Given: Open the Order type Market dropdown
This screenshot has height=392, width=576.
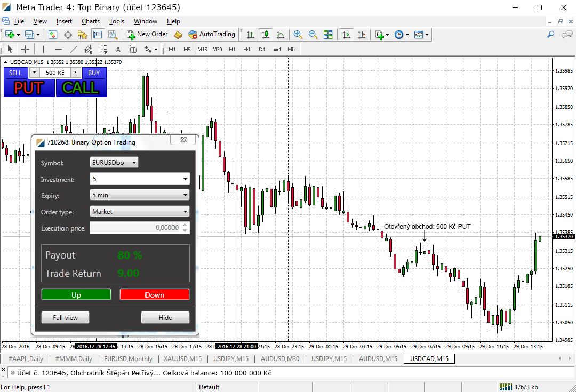Looking at the screenshot, I should coord(140,212).
